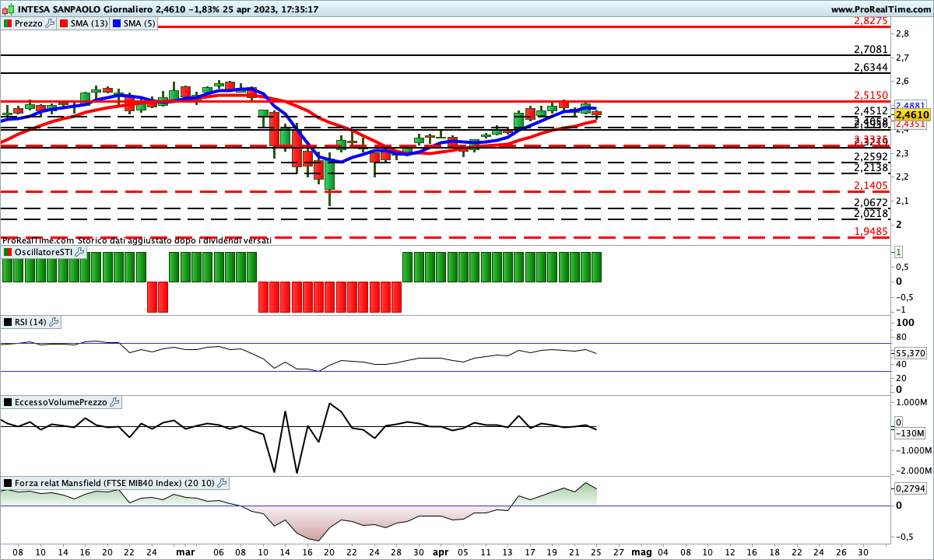The image size is (934, 560).
Task: Click the black square beside RSI (14)
Action: [x=8, y=321]
